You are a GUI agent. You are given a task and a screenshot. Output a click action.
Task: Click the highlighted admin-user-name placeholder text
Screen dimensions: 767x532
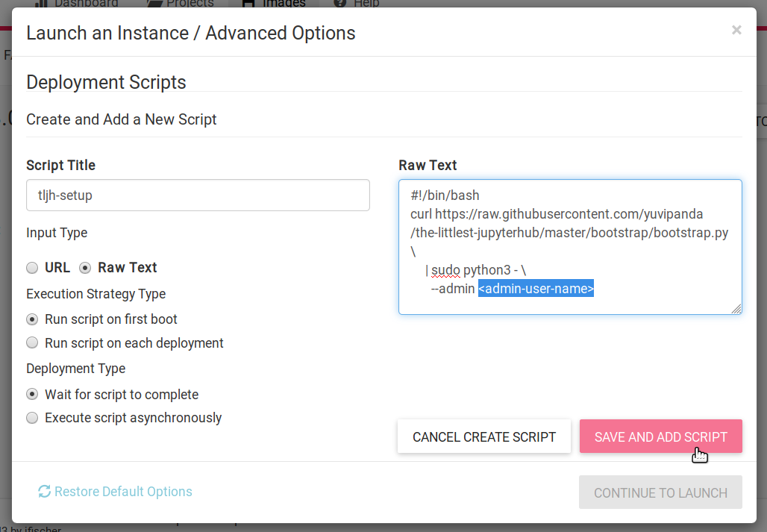[x=536, y=289]
